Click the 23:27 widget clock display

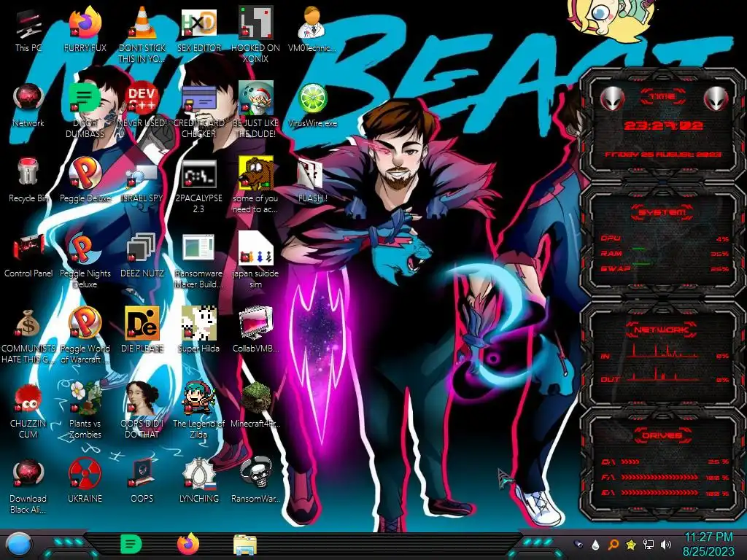tap(664, 125)
